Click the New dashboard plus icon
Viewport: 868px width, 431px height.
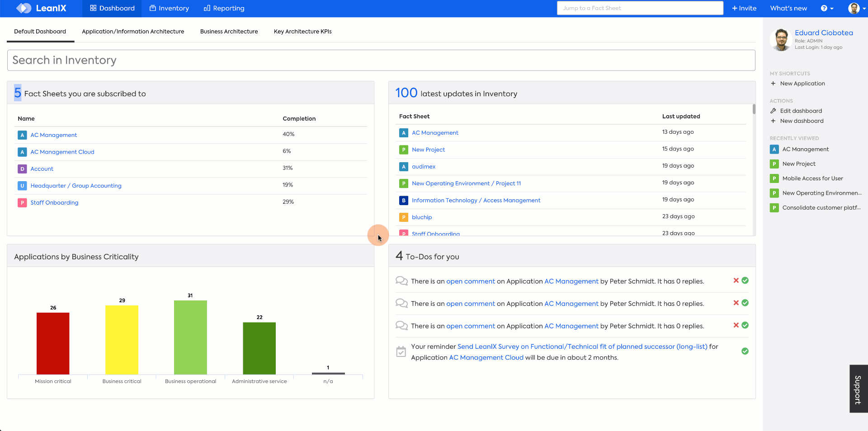click(773, 121)
